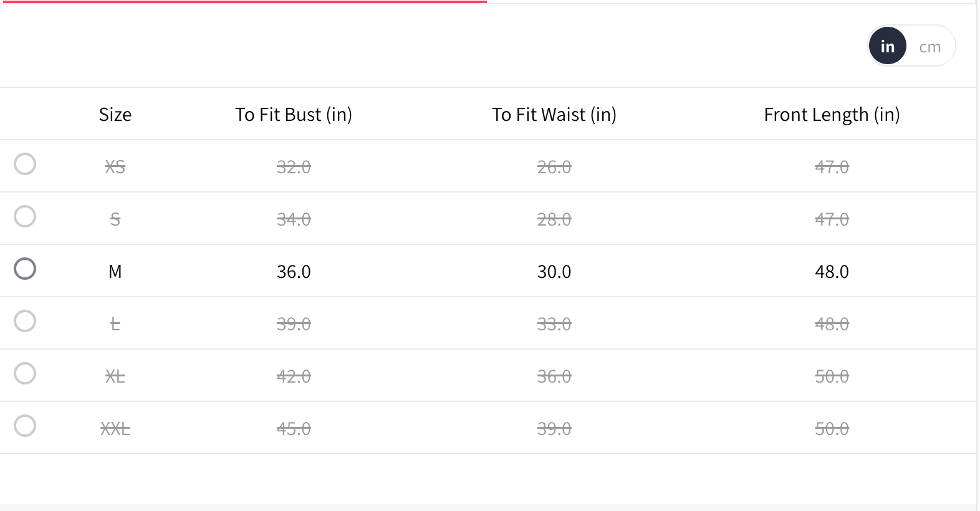The width and height of the screenshot is (980, 511).
Task: Pick the XL size radio button
Action: pyautogui.click(x=25, y=374)
